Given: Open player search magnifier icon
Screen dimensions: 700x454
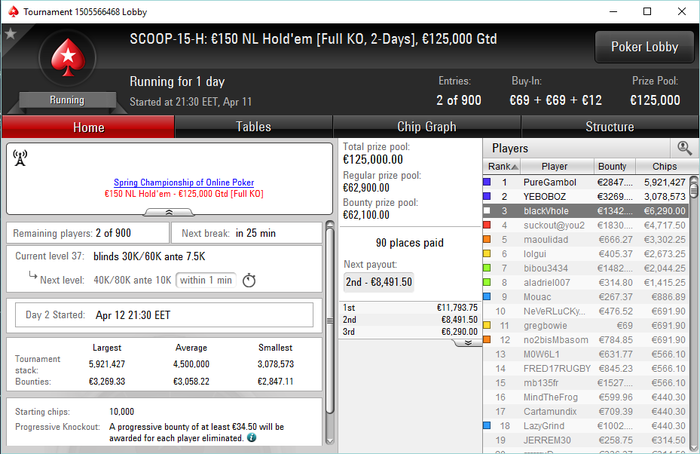Looking at the screenshot, I should pyautogui.click(x=684, y=148).
